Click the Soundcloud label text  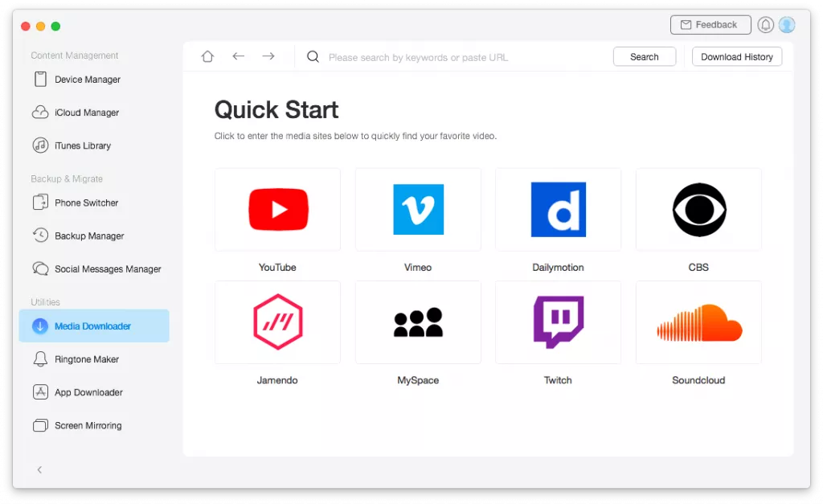(698, 380)
